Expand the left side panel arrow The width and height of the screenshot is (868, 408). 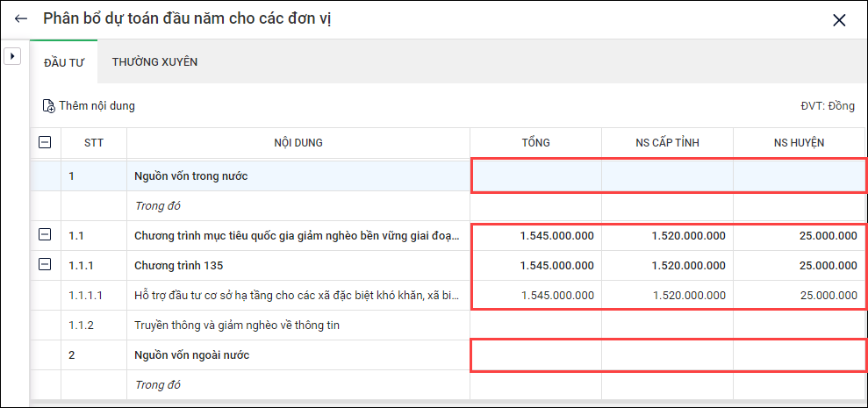pos(12,56)
